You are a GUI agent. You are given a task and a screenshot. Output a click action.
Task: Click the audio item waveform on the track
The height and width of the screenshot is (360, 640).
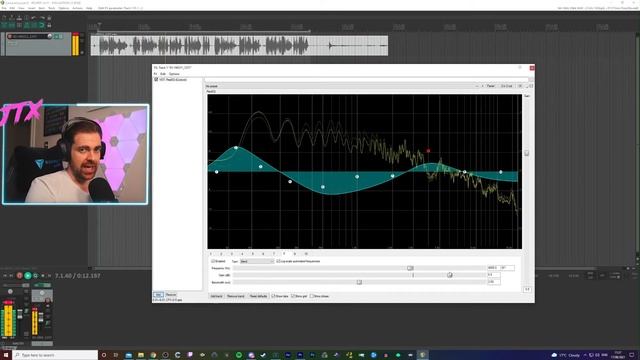tap(239, 46)
